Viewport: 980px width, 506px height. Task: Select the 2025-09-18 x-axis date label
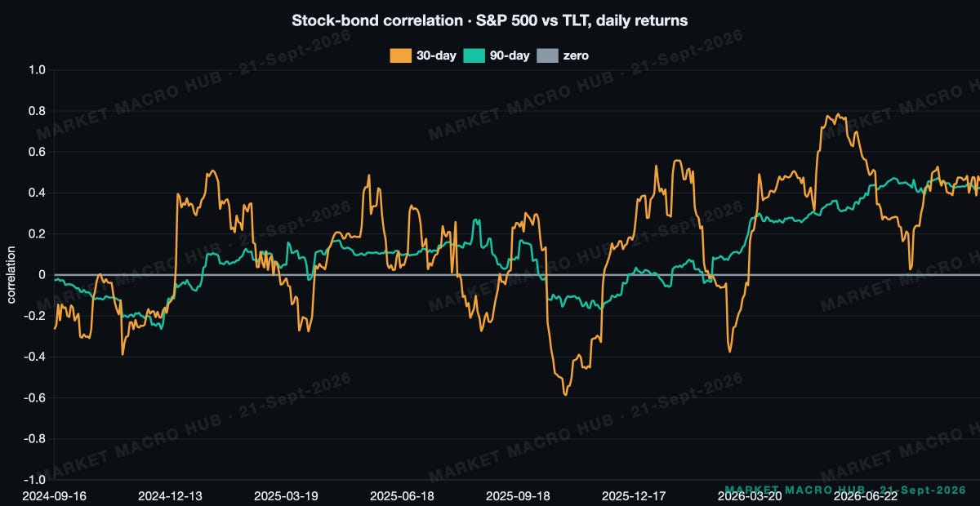[517, 495]
